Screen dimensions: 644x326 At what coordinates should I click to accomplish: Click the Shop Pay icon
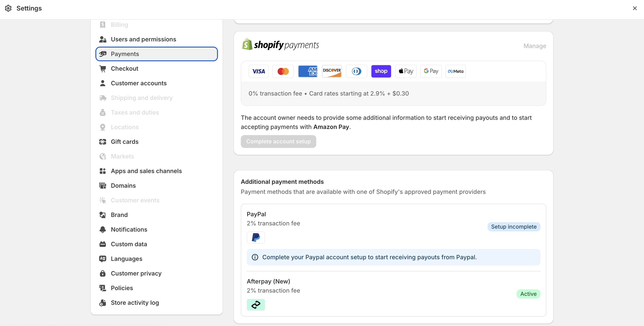(381, 71)
